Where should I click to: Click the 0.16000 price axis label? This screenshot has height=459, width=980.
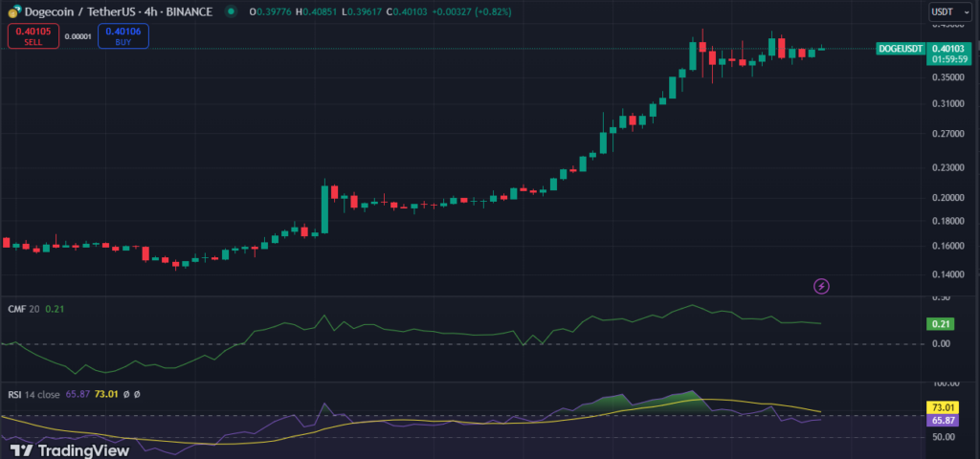pos(947,246)
